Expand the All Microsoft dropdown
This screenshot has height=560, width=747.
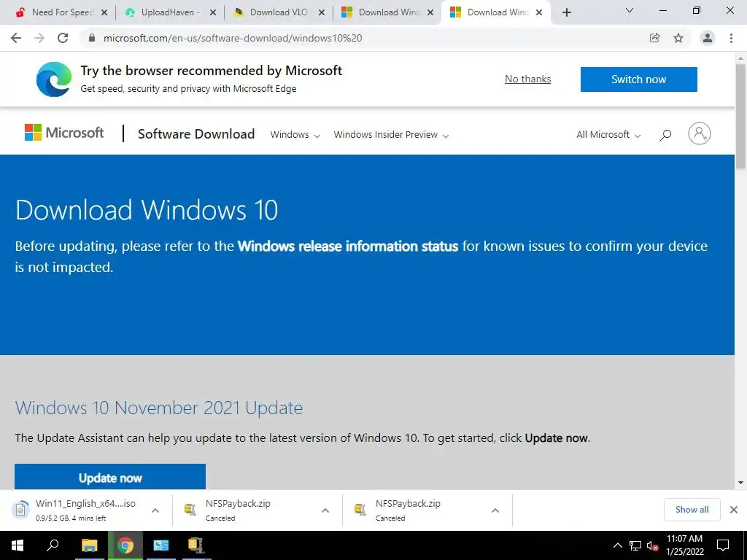click(608, 135)
